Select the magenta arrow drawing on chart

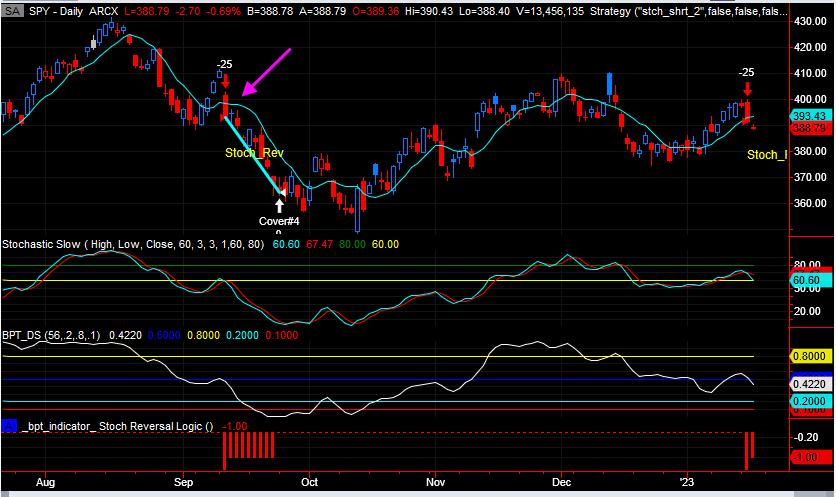point(267,72)
